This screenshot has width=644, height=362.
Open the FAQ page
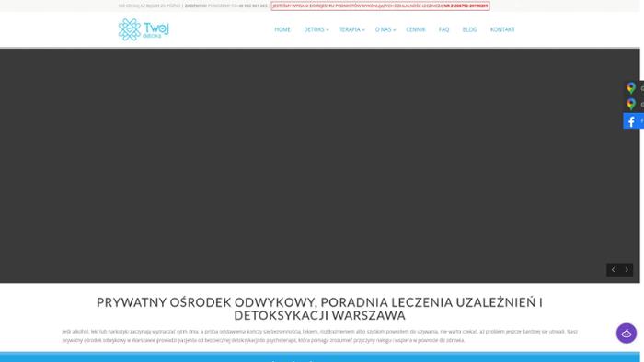coord(443,29)
